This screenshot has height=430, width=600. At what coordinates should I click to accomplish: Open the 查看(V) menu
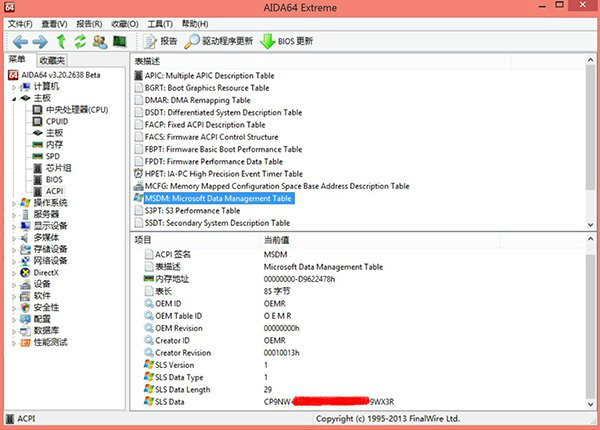pyautogui.click(x=54, y=24)
